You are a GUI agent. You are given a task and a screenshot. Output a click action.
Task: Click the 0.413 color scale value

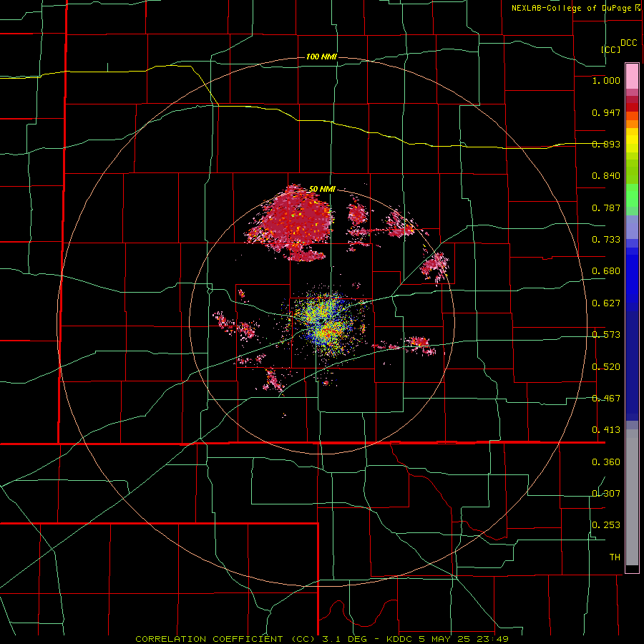[606, 430]
